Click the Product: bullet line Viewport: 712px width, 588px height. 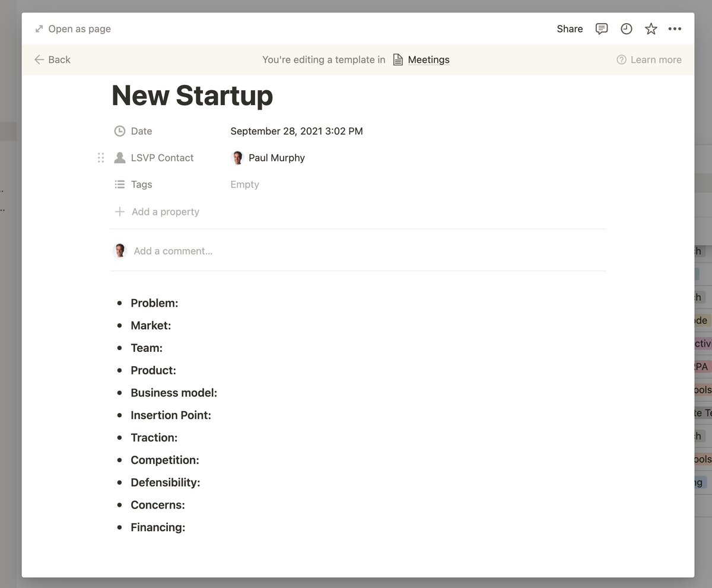(x=153, y=370)
